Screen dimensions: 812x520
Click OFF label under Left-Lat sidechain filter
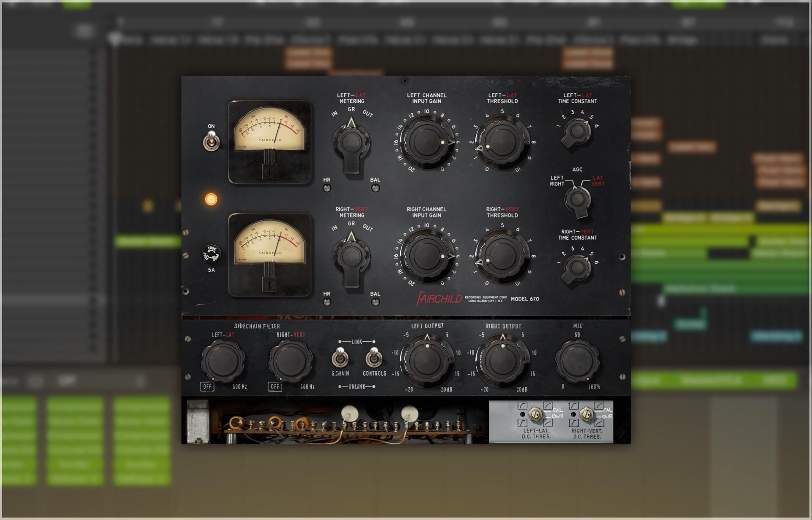pos(207,386)
